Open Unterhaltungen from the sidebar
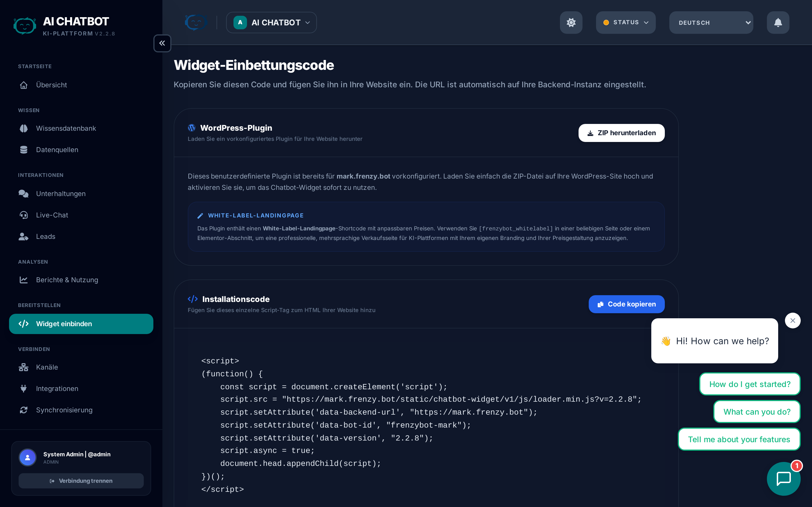 pyautogui.click(x=61, y=194)
